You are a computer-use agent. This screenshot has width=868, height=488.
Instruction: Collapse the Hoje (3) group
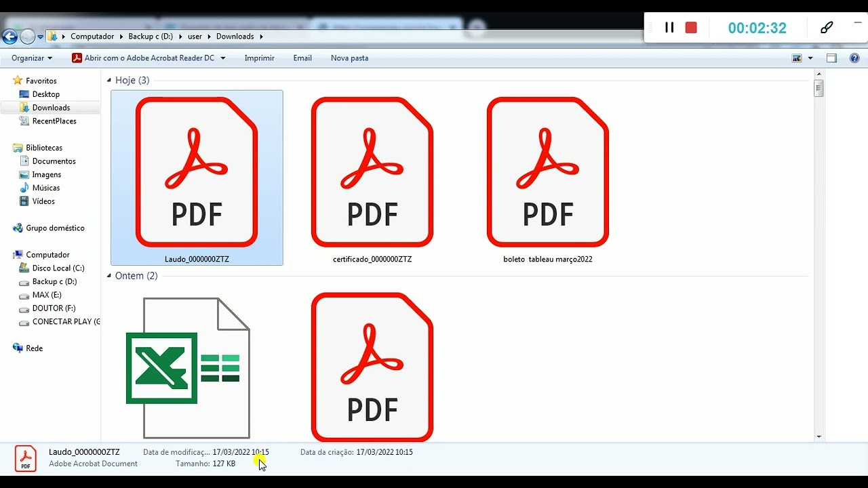click(x=109, y=81)
